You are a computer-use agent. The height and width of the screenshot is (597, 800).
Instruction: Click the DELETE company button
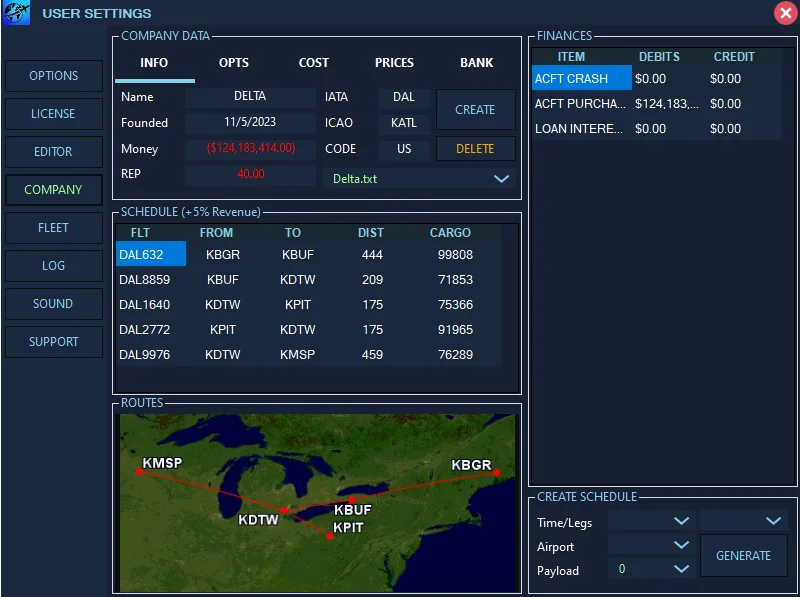tap(476, 149)
